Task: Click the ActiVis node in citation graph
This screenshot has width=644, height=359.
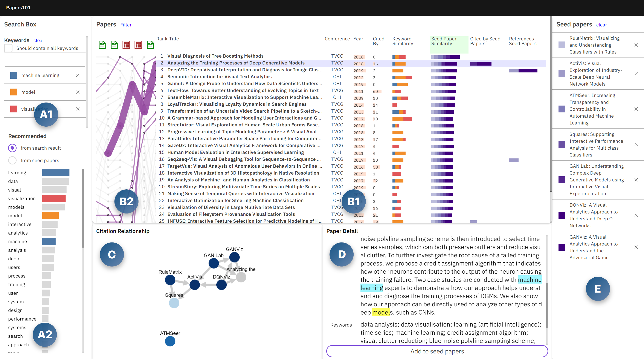Action: (194, 285)
